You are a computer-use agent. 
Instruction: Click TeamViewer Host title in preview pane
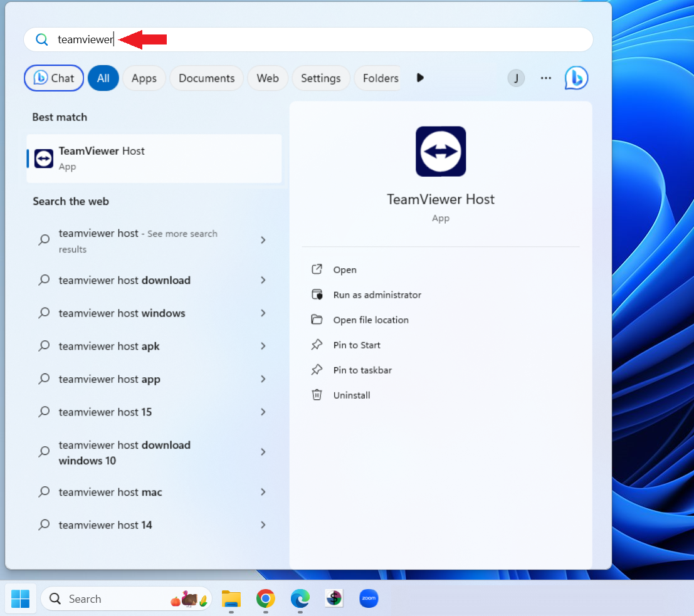pos(441,199)
